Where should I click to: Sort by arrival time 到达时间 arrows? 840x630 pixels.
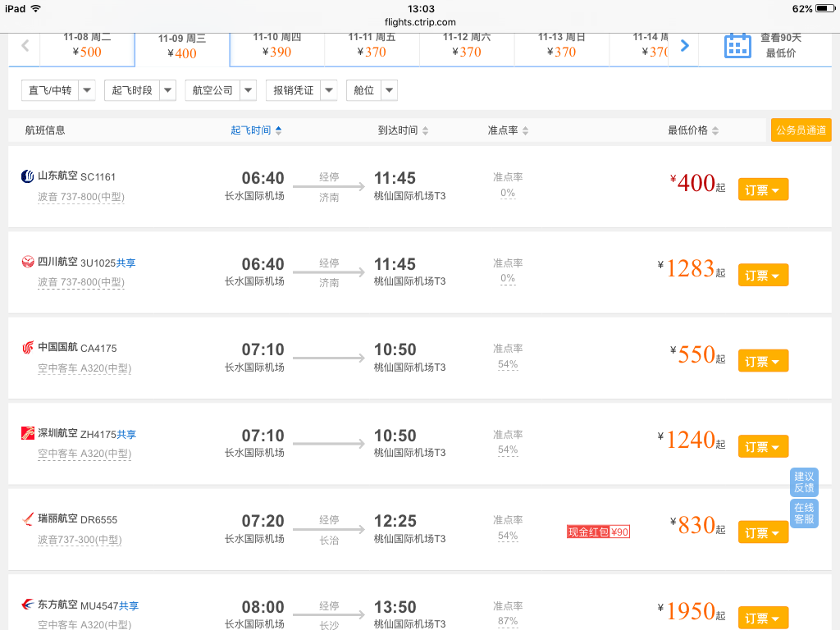tap(425, 130)
